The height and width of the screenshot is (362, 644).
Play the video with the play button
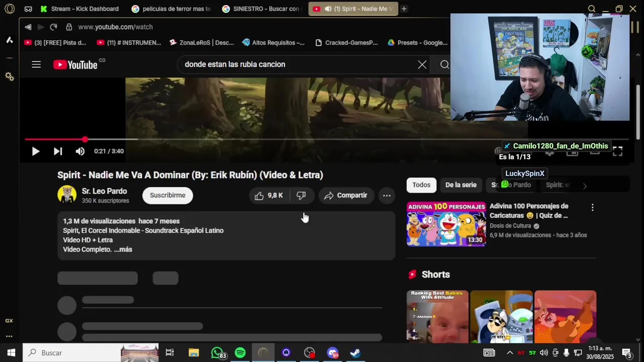pyautogui.click(x=35, y=151)
